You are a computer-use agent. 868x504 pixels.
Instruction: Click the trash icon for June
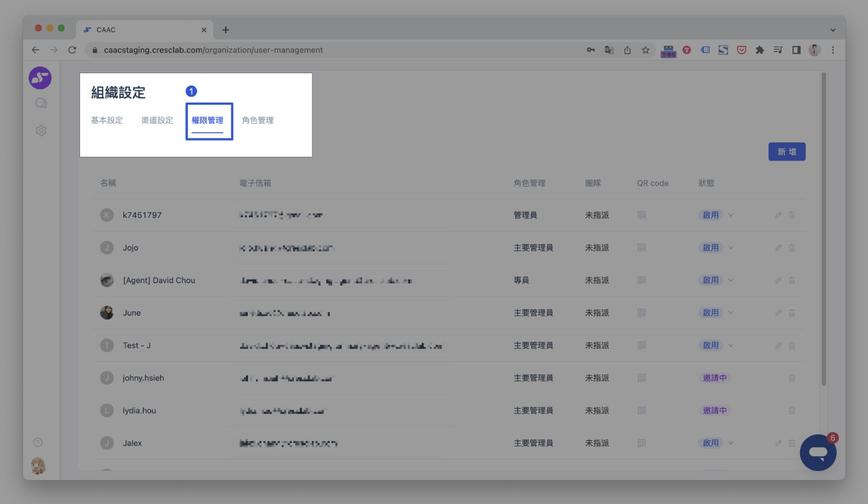click(792, 313)
